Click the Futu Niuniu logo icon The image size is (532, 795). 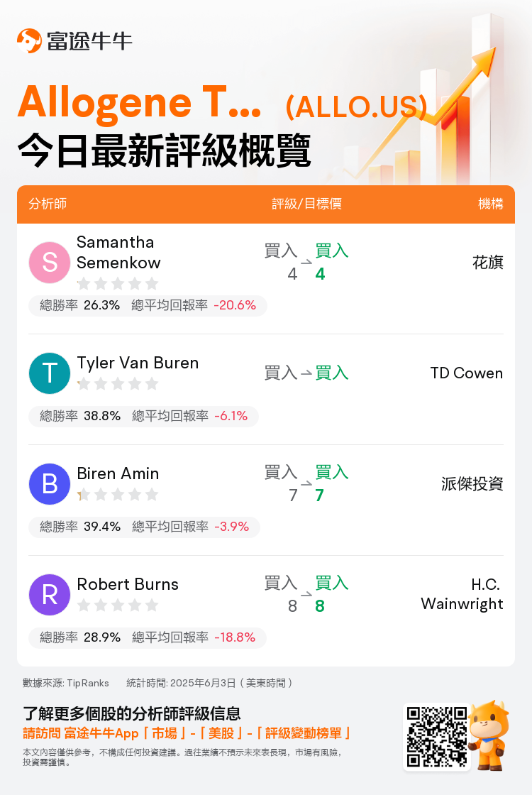(x=29, y=40)
